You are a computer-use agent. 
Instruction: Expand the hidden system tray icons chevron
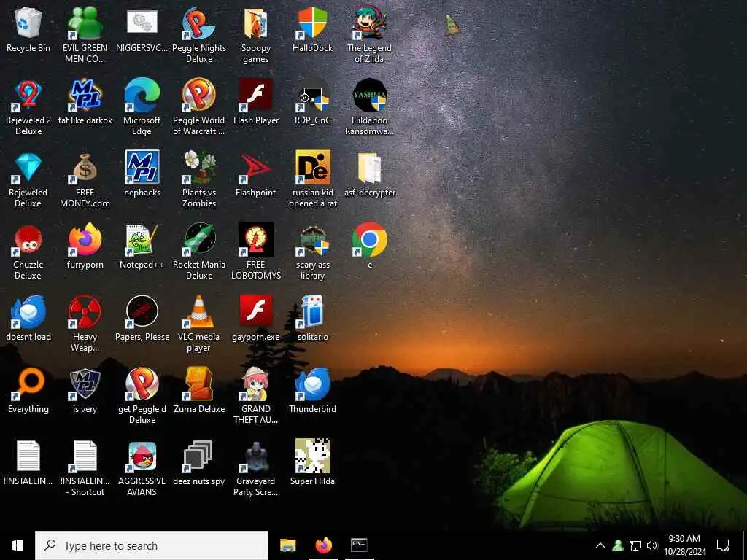(600, 545)
